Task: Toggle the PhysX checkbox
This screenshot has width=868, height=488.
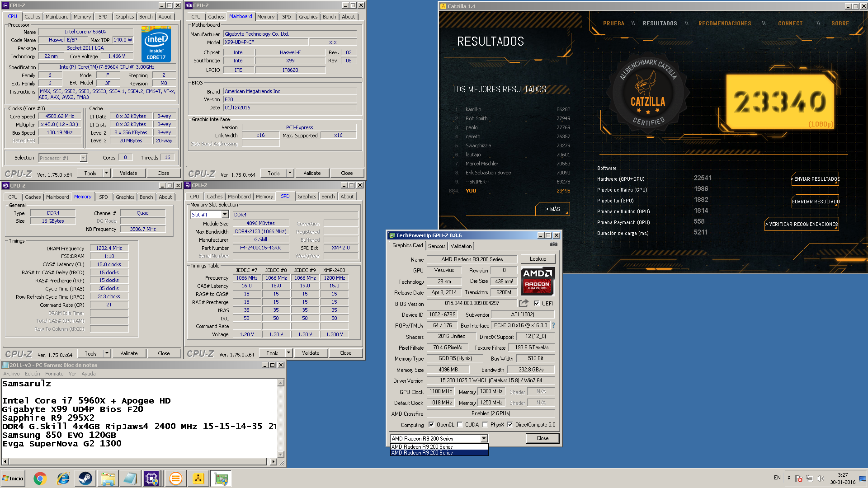Action: (485, 425)
